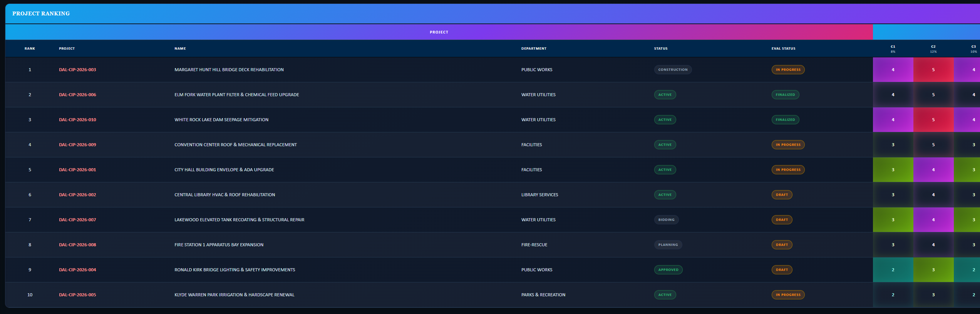
Task: Click Parks & Recreation department cell
Action: coord(543,295)
